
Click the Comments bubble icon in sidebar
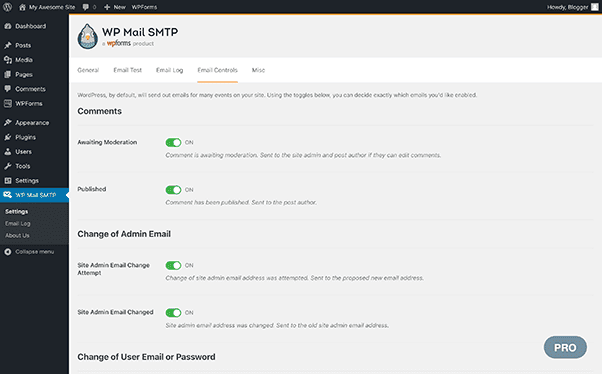point(8,89)
